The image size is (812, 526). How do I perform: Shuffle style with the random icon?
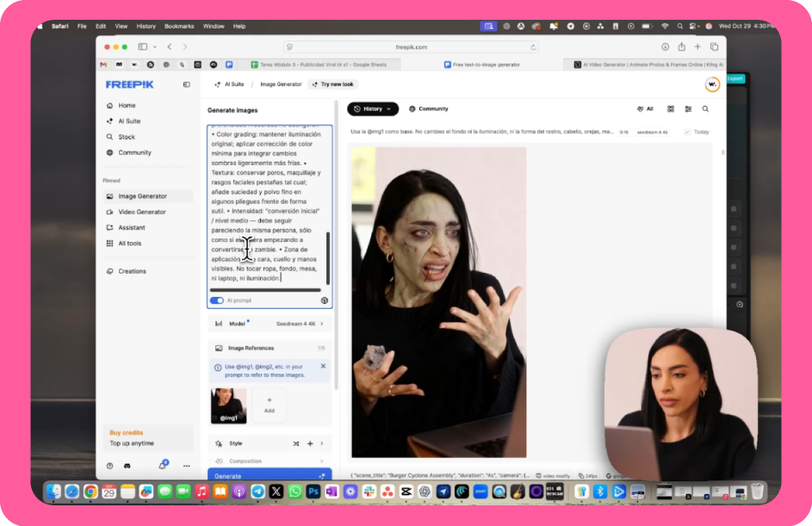pyautogui.click(x=295, y=443)
